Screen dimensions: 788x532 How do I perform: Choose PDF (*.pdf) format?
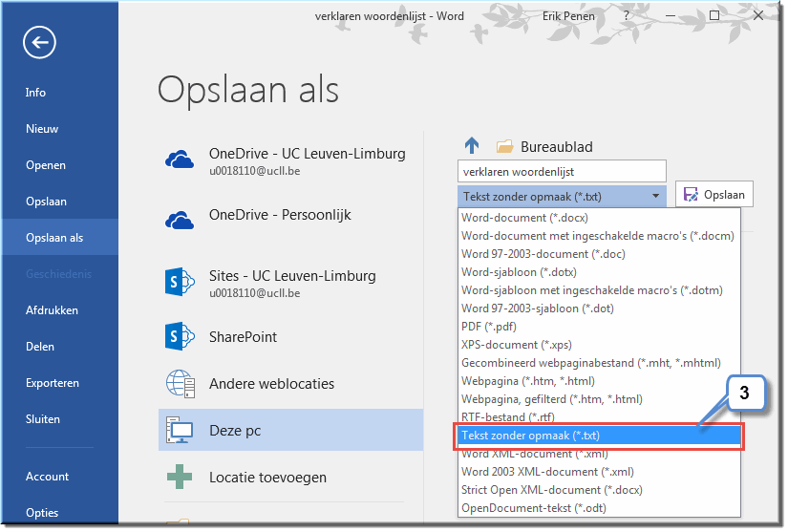(599, 327)
